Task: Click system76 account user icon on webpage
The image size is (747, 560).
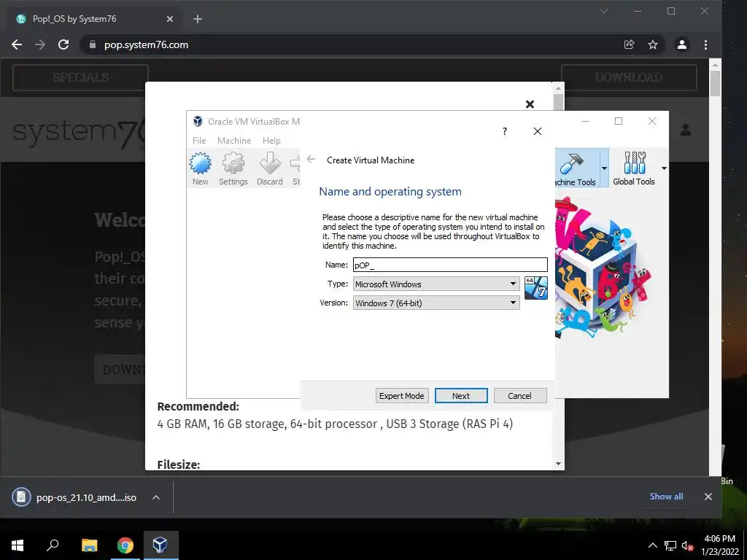Action: pyautogui.click(x=686, y=130)
